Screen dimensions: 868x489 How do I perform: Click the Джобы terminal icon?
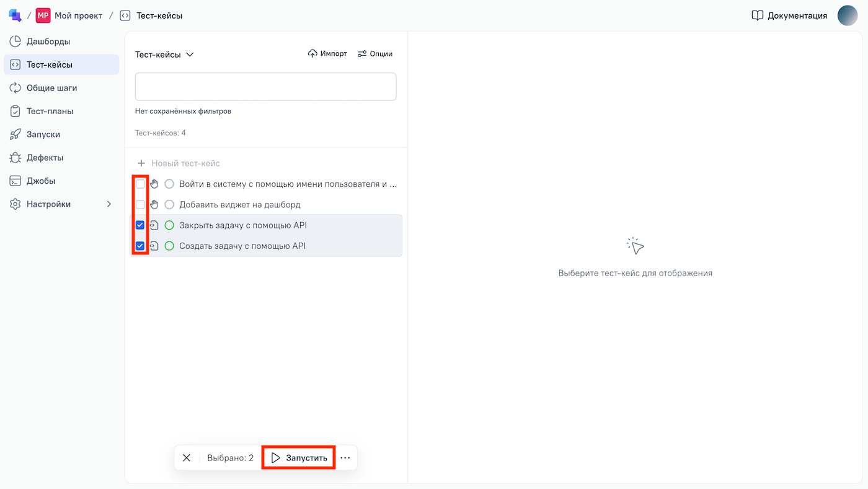click(x=15, y=181)
